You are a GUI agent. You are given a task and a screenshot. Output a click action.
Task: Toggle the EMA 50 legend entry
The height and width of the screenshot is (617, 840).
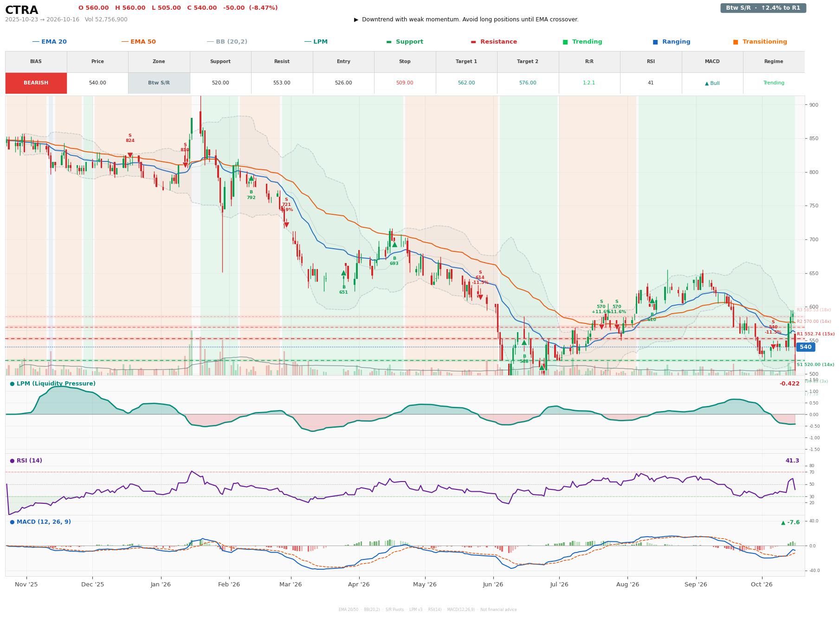[x=138, y=42]
